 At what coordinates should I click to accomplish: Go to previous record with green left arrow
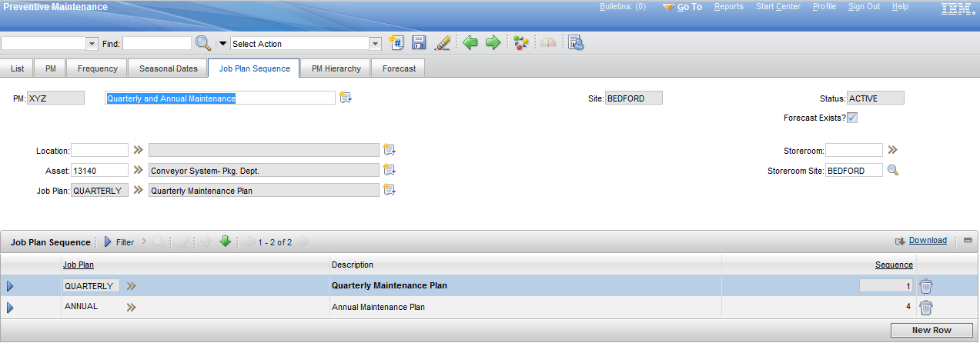click(x=470, y=43)
